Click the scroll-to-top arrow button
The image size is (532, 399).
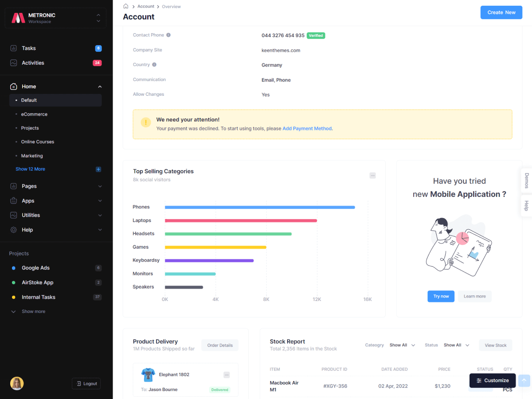[524, 380]
